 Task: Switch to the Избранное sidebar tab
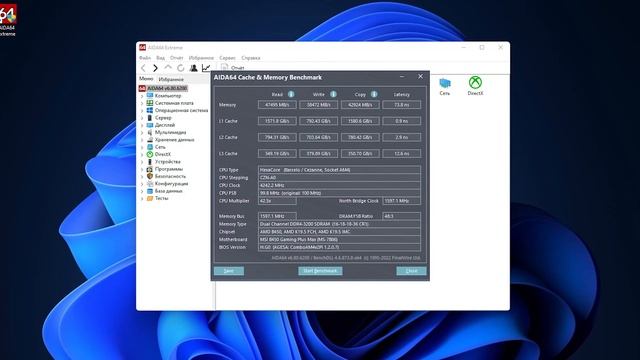tap(171, 79)
